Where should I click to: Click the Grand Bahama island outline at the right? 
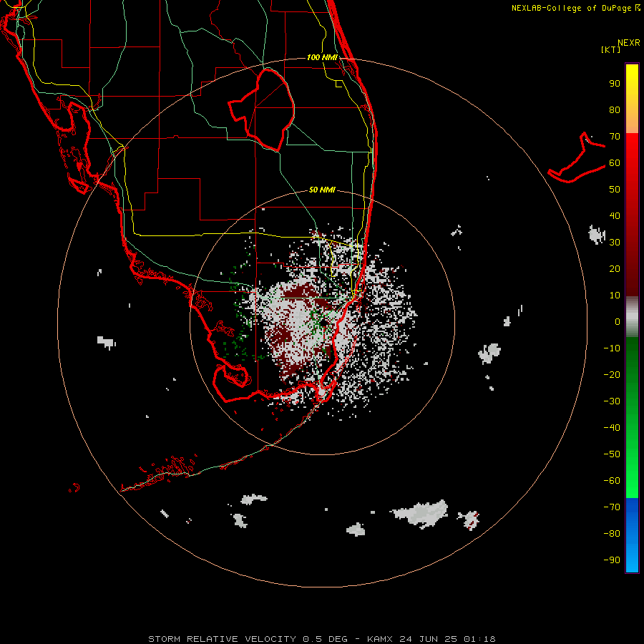pyautogui.click(x=577, y=158)
